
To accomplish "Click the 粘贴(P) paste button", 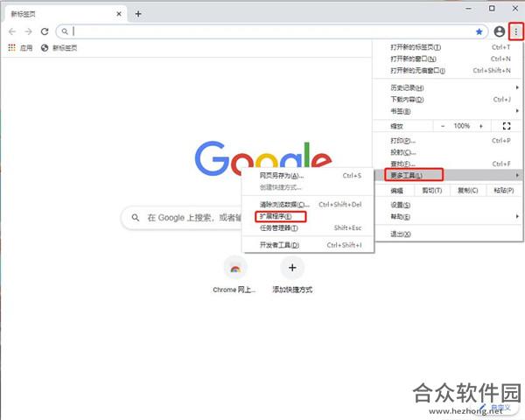I will coord(504,191).
